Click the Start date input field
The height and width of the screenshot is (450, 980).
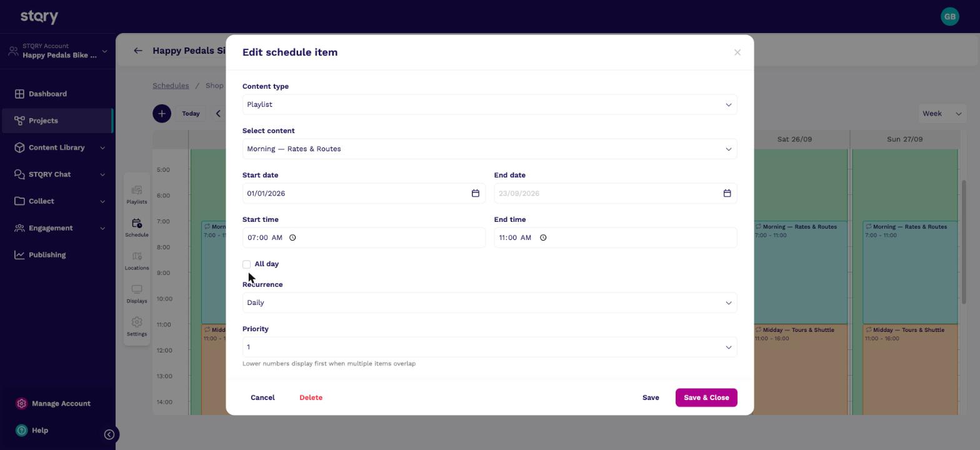(x=364, y=194)
